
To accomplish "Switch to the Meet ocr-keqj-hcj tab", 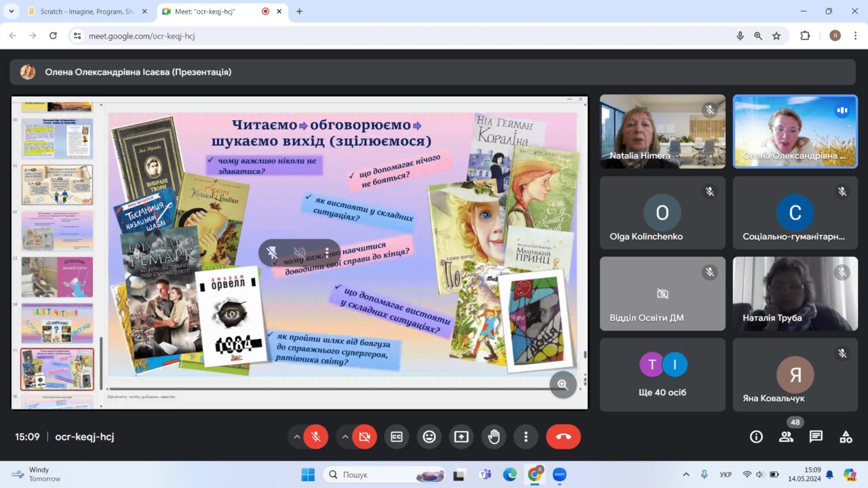I will [x=217, y=12].
